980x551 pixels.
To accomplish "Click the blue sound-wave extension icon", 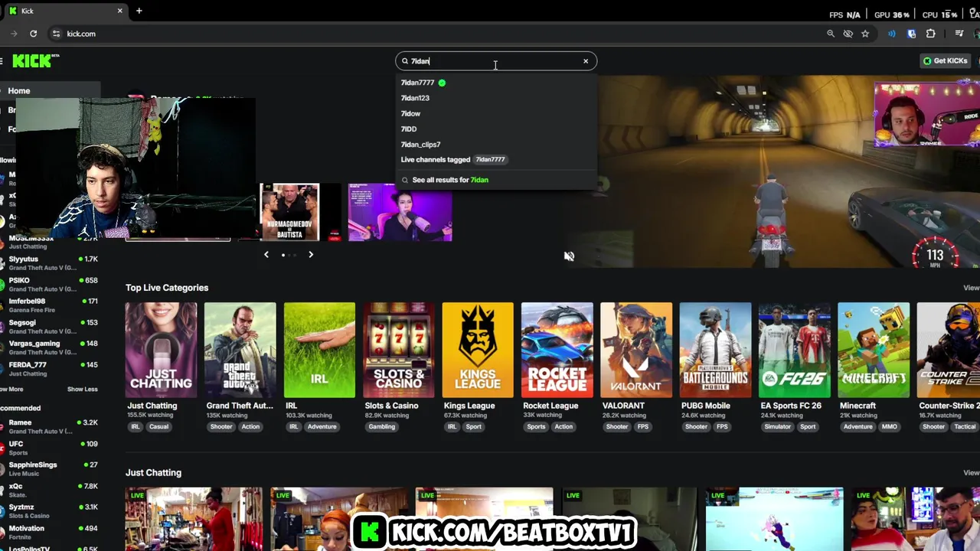I will click(891, 34).
